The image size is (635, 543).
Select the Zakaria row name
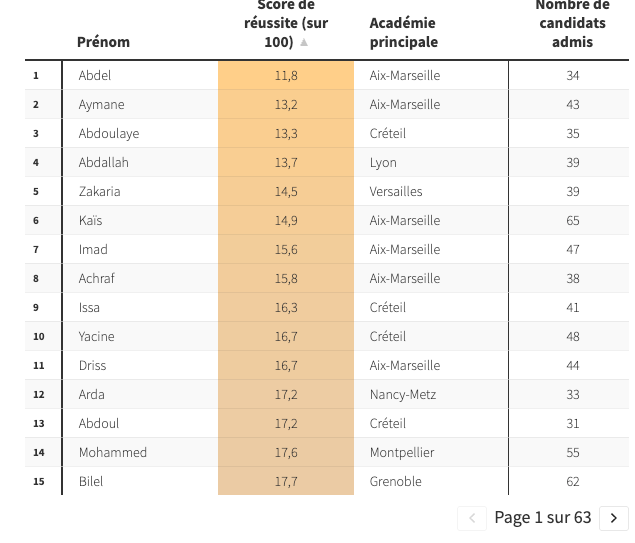(x=99, y=191)
